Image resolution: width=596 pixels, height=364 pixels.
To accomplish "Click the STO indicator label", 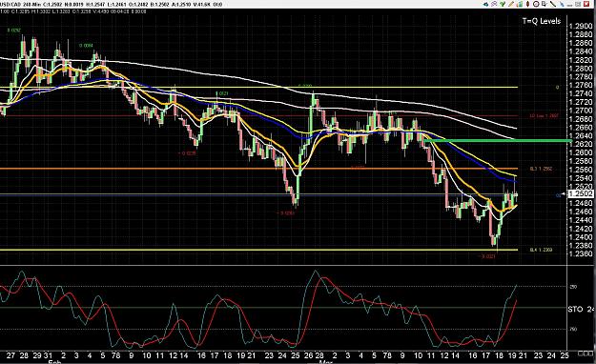I will tap(575, 309).
